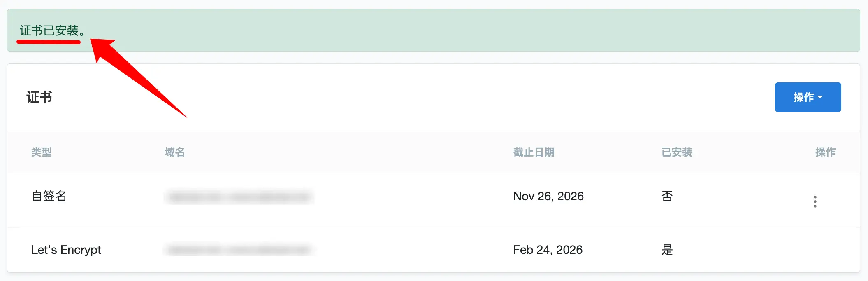The image size is (868, 281).
Task: Sort by the 截止日期 column
Action: pyautogui.click(x=533, y=152)
